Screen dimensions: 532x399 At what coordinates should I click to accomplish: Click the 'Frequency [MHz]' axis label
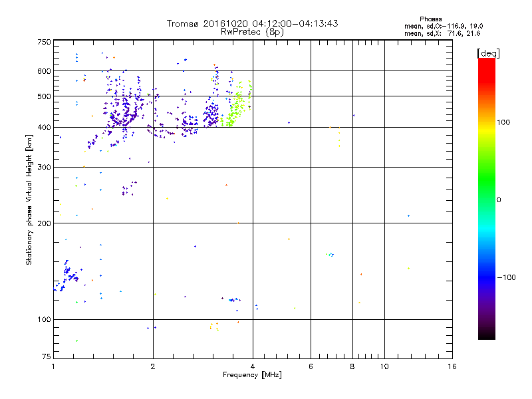tap(252, 375)
